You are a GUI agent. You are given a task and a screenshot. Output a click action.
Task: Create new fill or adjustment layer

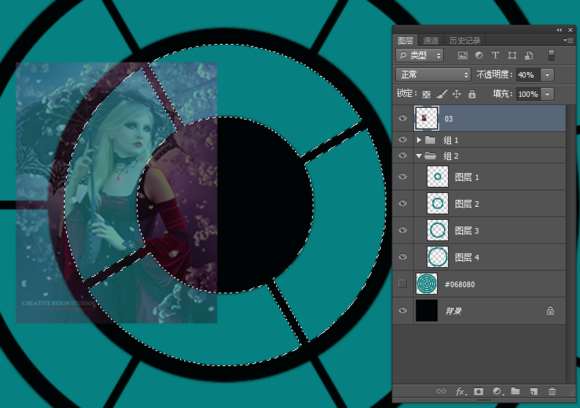coord(497,391)
